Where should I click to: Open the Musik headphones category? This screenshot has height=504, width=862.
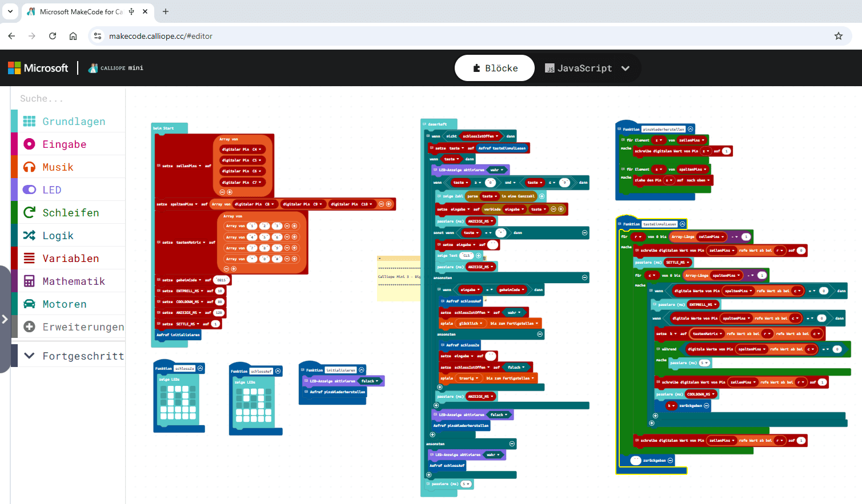(x=57, y=167)
